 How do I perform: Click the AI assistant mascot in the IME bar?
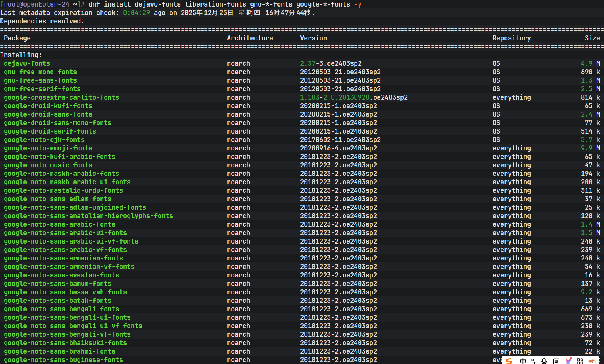click(592, 361)
